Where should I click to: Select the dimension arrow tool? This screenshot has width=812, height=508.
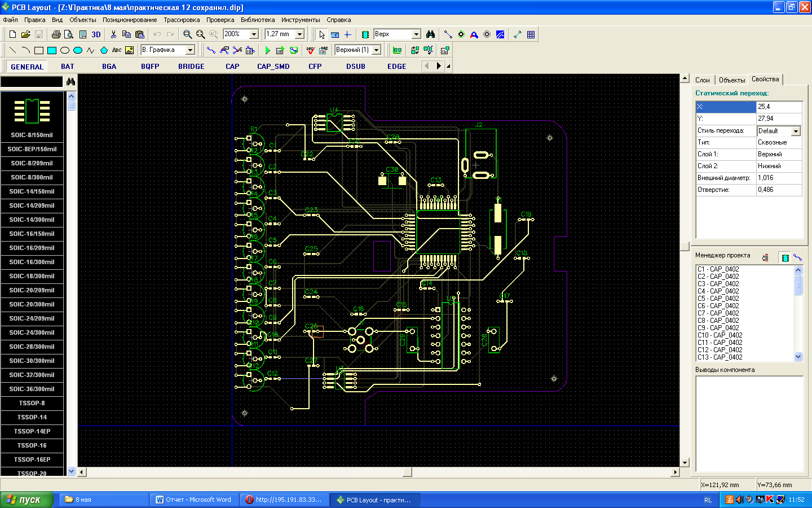pos(518,34)
